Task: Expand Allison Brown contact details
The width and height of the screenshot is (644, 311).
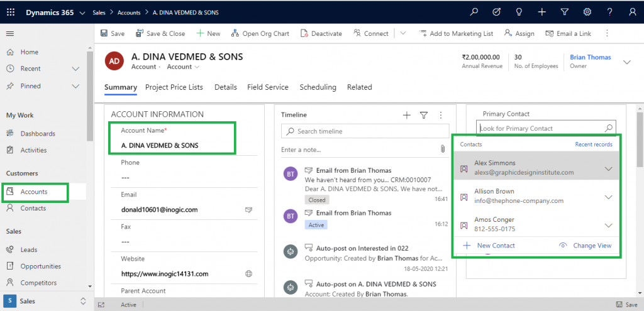Action: click(609, 197)
